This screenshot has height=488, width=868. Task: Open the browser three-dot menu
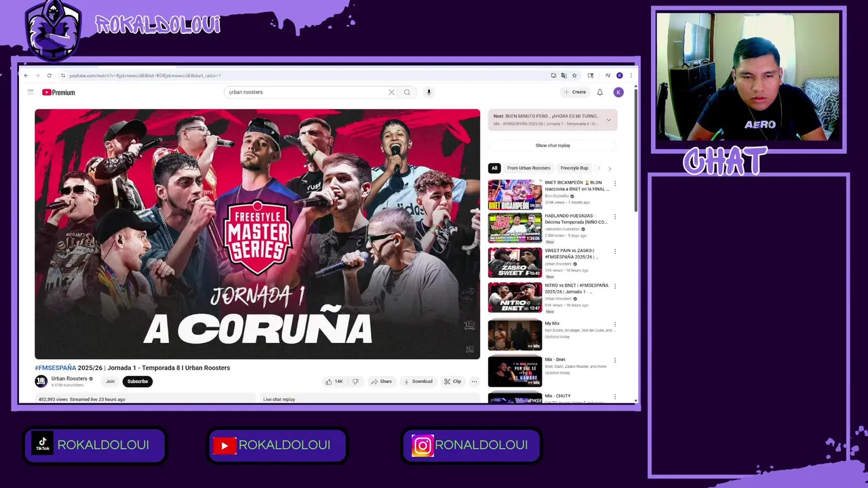pyautogui.click(x=631, y=75)
